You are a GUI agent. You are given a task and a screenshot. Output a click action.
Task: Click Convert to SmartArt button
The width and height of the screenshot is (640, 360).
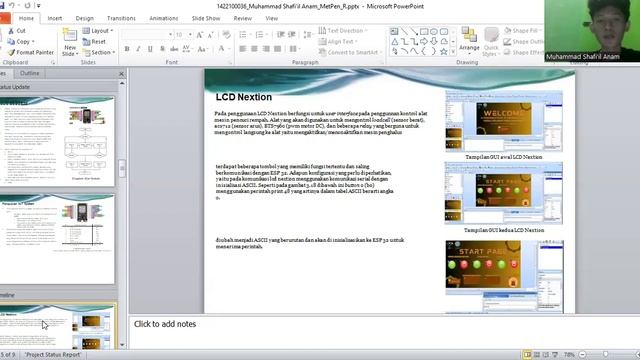coord(351,52)
